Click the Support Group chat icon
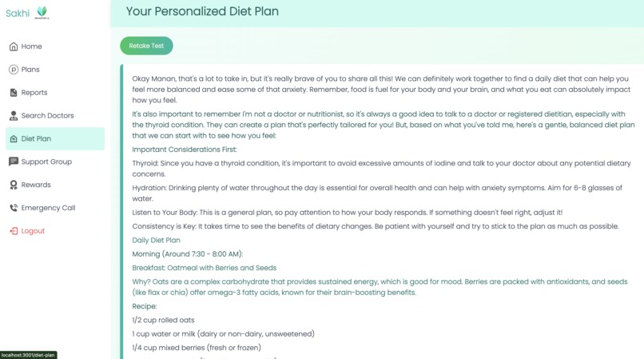 click(x=14, y=162)
